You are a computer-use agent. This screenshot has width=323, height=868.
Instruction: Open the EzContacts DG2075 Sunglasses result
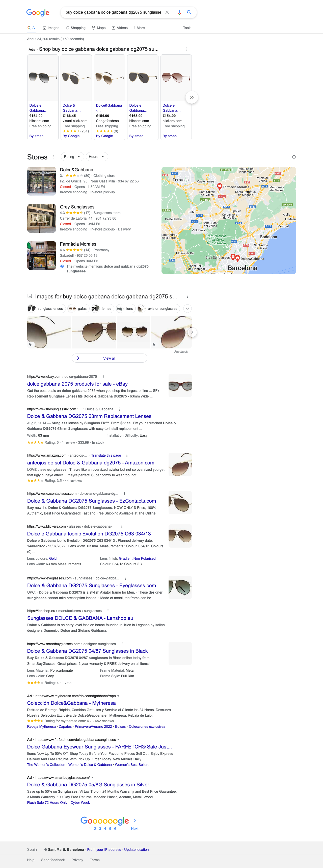[x=92, y=501]
